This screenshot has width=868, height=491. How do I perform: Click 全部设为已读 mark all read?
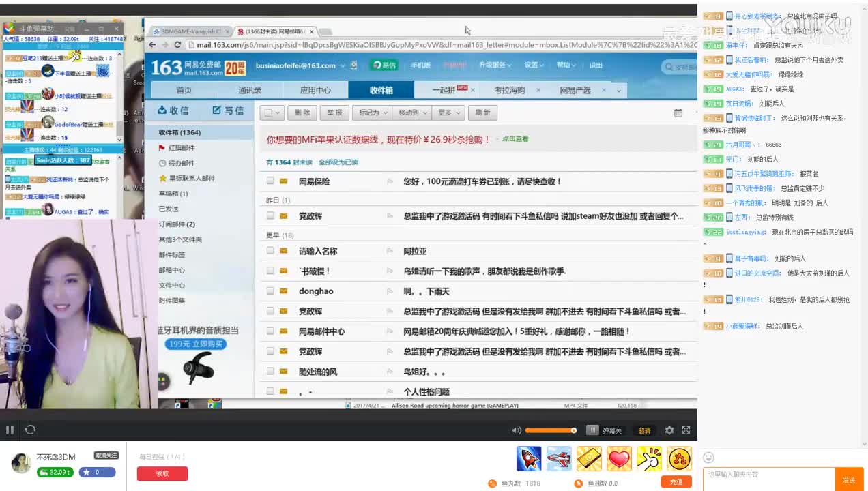click(x=338, y=162)
